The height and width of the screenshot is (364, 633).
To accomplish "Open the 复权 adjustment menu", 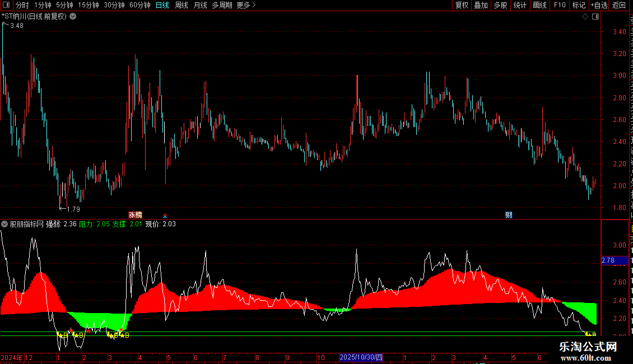I will (x=462, y=5).
